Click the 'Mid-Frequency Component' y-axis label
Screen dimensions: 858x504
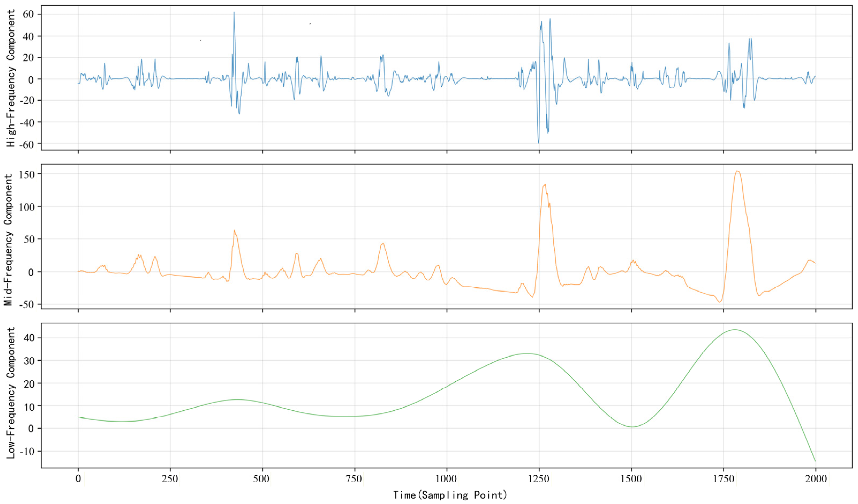(x=8, y=240)
